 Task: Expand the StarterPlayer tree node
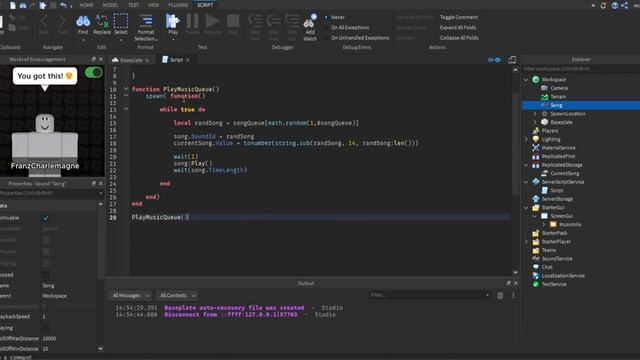[x=526, y=242]
